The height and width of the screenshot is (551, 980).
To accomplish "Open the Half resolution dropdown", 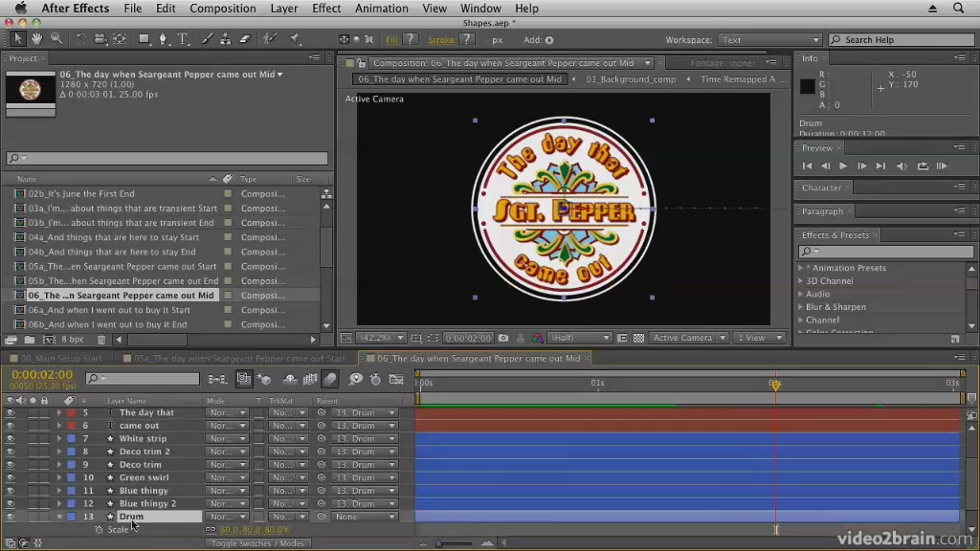I will [x=579, y=338].
